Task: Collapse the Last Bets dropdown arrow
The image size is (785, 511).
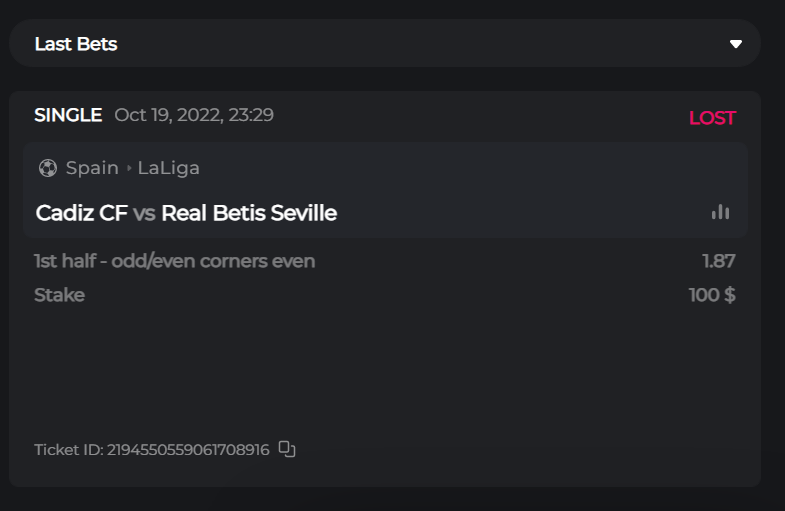Action: pos(736,44)
